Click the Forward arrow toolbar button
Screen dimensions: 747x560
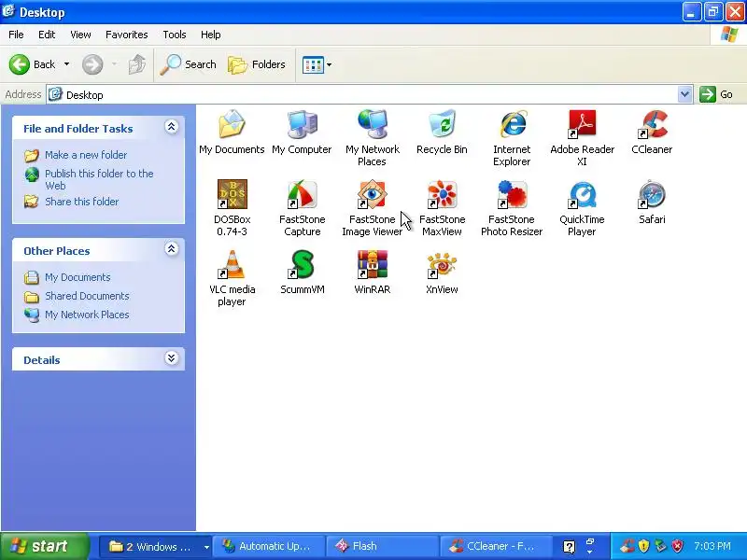[92, 64]
